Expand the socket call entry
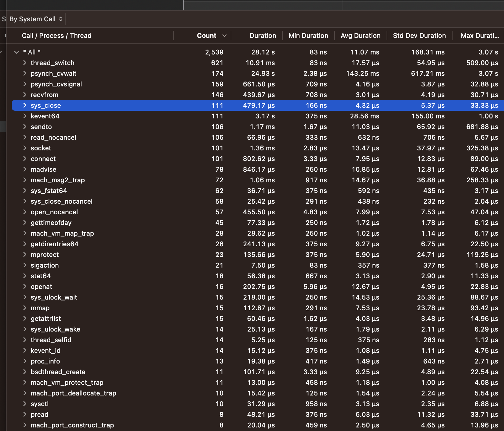This screenshot has width=504, height=431. (25, 148)
